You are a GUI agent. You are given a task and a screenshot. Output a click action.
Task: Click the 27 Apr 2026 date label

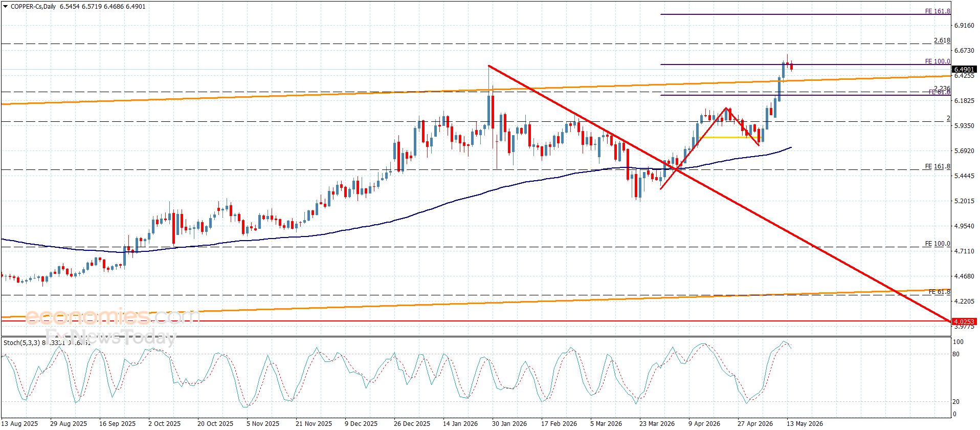pos(755,424)
